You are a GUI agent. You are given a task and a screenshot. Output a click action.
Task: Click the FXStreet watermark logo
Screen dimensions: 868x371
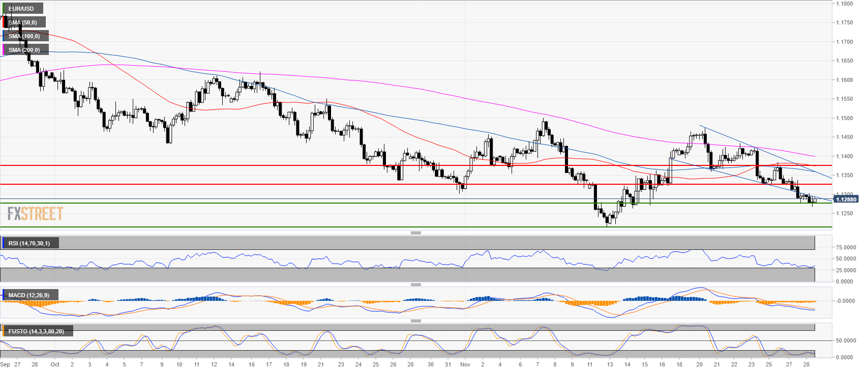(35, 213)
